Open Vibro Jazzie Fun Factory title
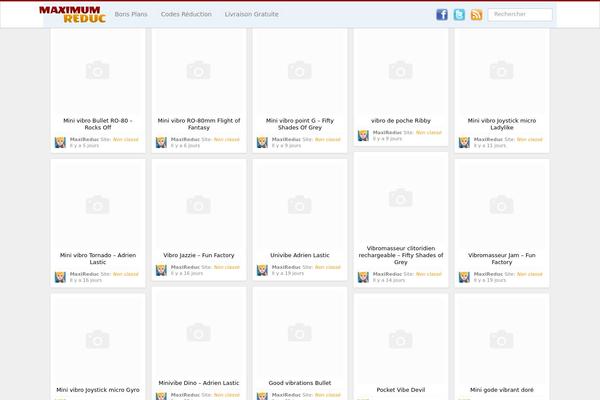 click(199, 255)
